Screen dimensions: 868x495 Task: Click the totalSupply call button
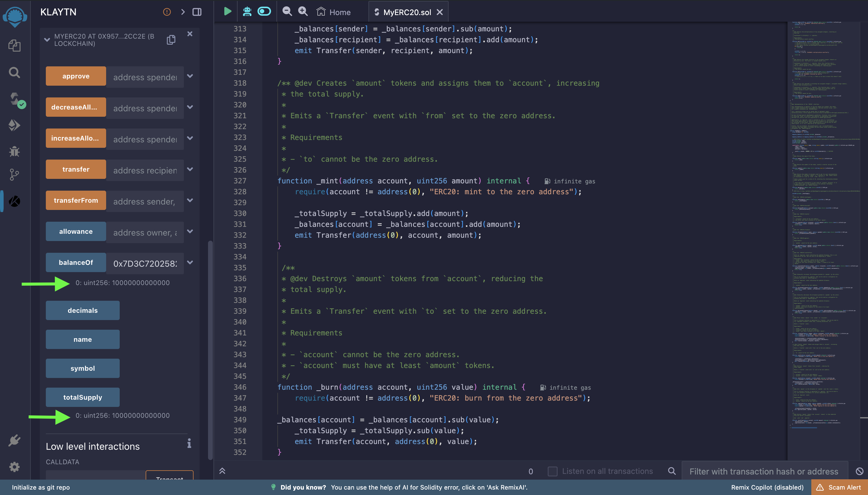point(83,397)
